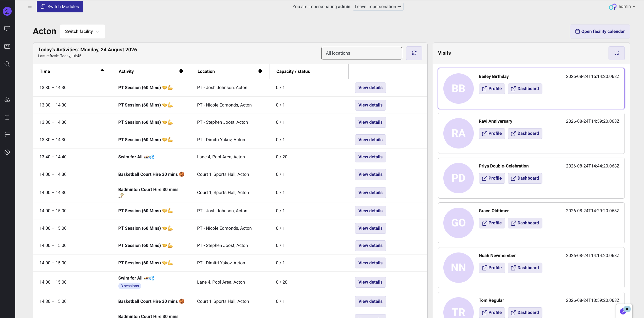Viewport: 644px width, 318px height.
Task: Sort the table by Location column
Action: point(260,71)
